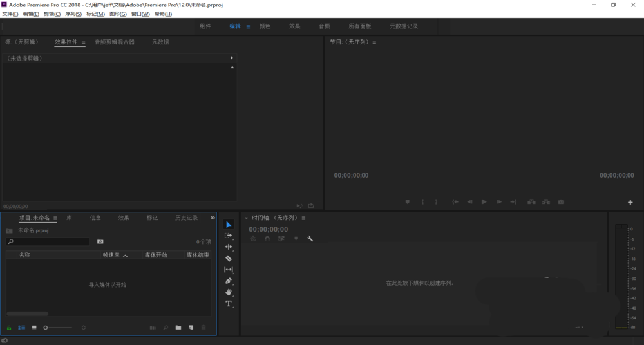Click the Mark Out brace button
Screen dimensions: 644x345
click(436, 202)
